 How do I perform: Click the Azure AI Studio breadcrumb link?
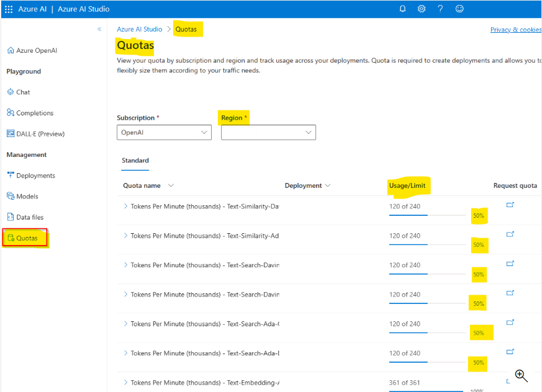139,29
